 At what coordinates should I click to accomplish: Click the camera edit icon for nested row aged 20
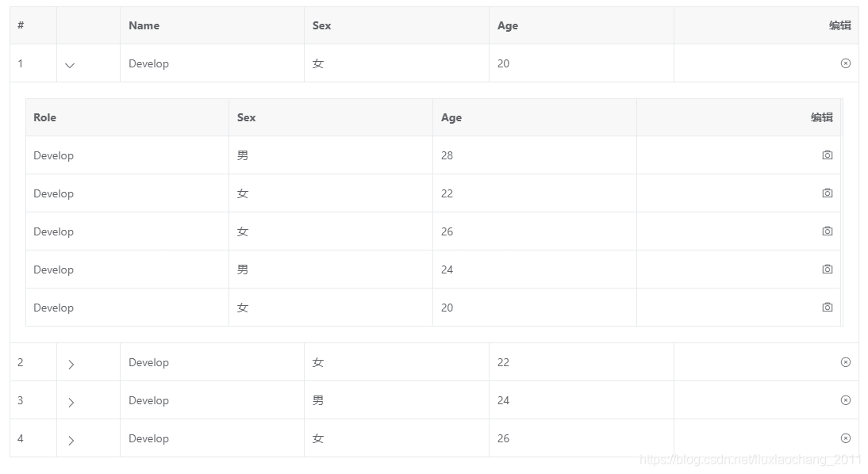pyautogui.click(x=828, y=307)
